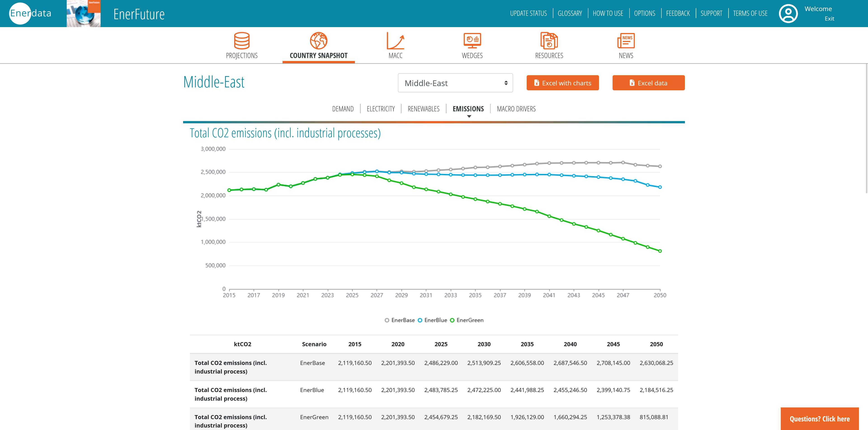Open the Projections database icon
The height and width of the screenshot is (430, 868).
(242, 41)
